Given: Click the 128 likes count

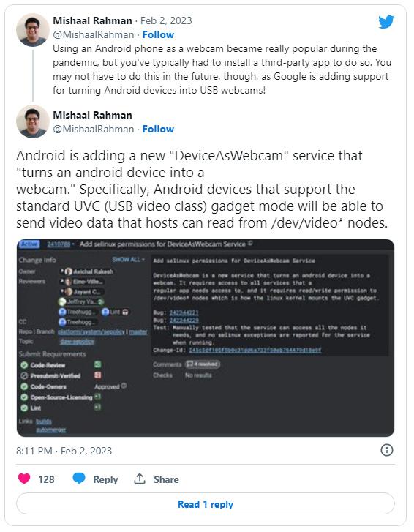Looking at the screenshot, I should point(46,479).
